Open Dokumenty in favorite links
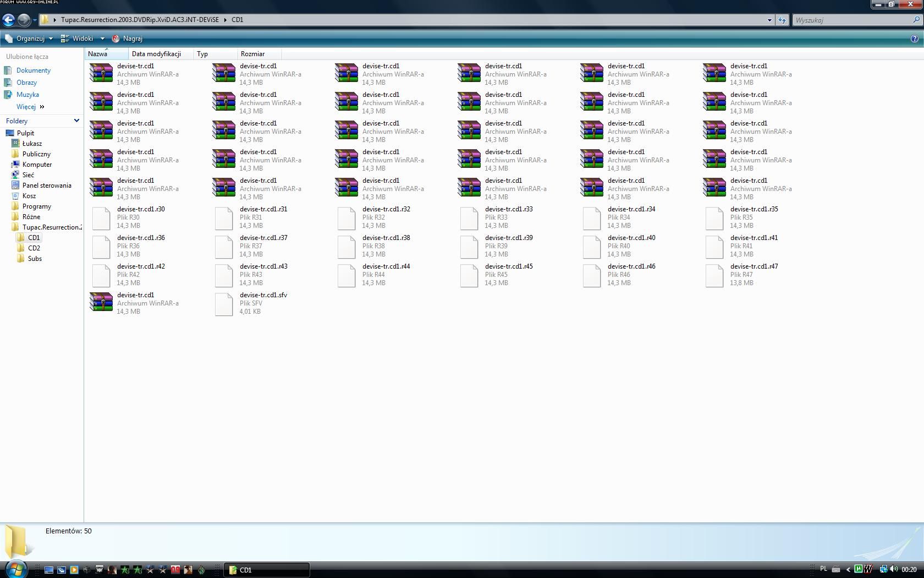924x578 pixels. tap(33, 70)
